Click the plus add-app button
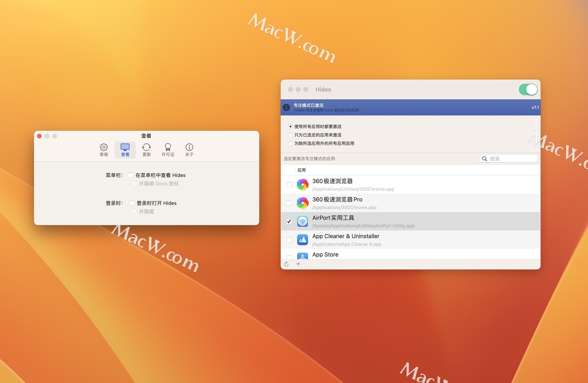 298,264
